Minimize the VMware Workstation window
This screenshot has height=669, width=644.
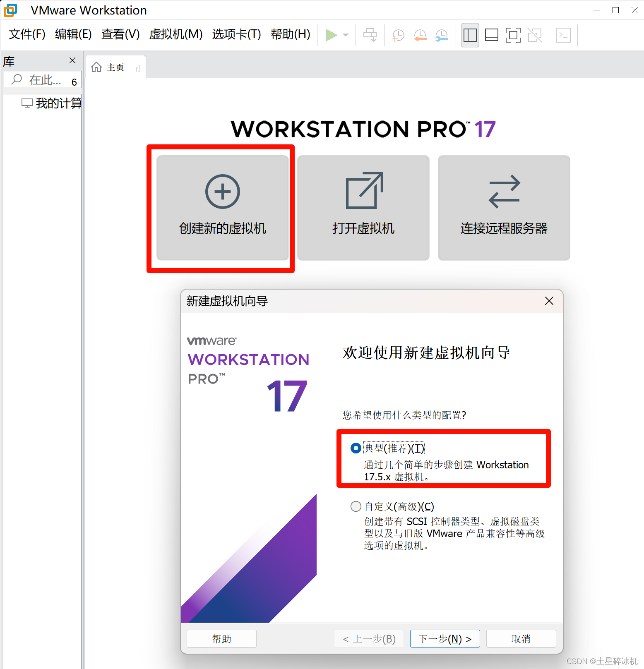[x=596, y=10]
